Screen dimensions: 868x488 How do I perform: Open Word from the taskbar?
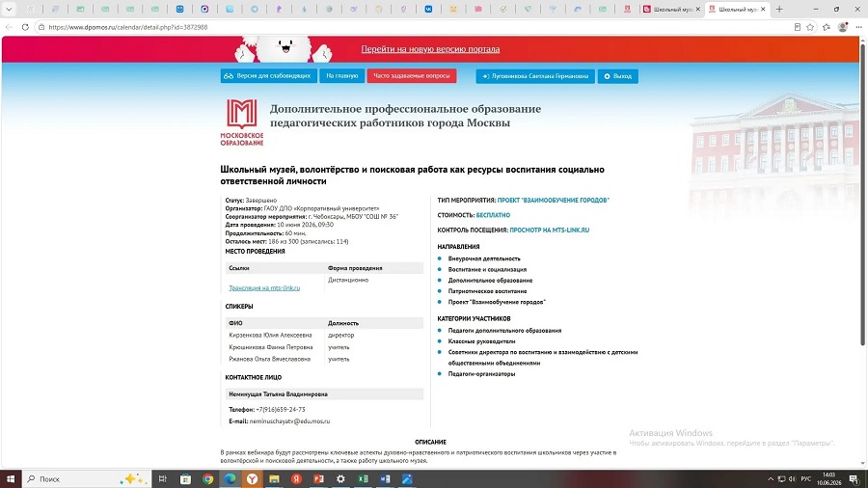click(385, 479)
